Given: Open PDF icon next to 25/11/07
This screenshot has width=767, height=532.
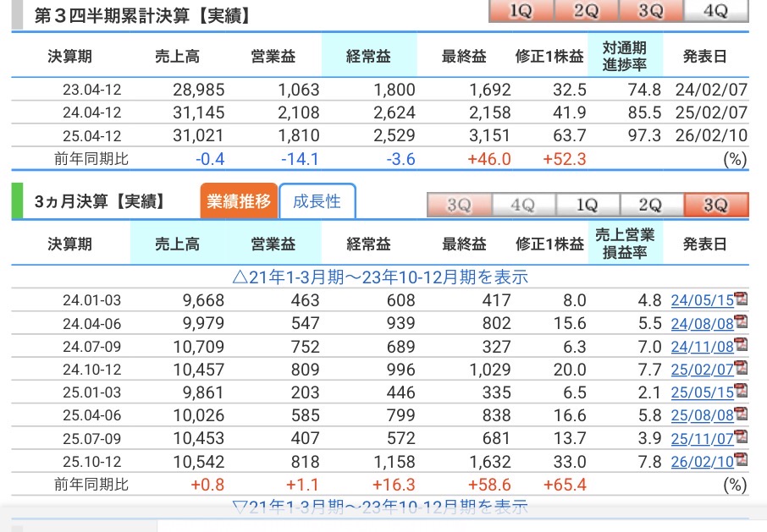Looking at the screenshot, I should pyautogui.click(x=742, y=438).
